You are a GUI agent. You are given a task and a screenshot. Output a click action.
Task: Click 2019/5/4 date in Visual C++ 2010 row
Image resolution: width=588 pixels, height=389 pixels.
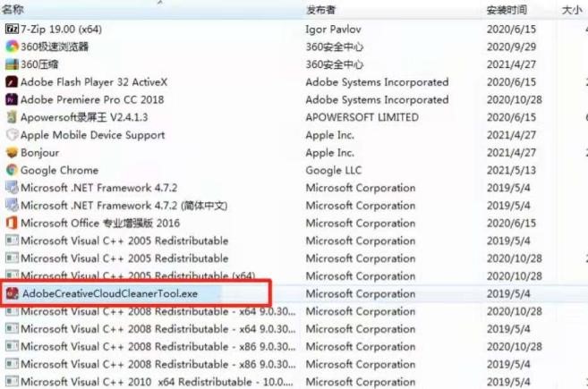click(x=508, y=382)
